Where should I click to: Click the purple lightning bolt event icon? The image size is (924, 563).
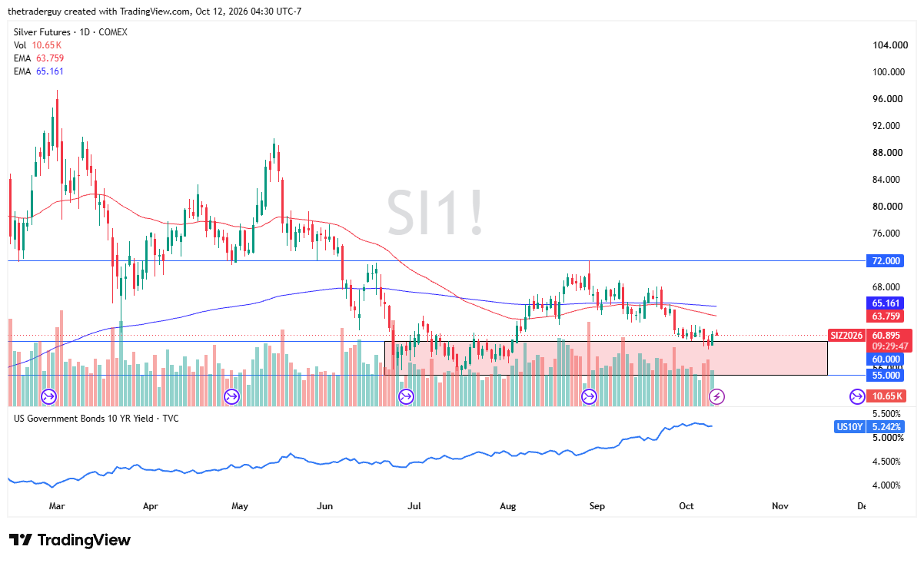pyautogui.click(x=716, y=396)
